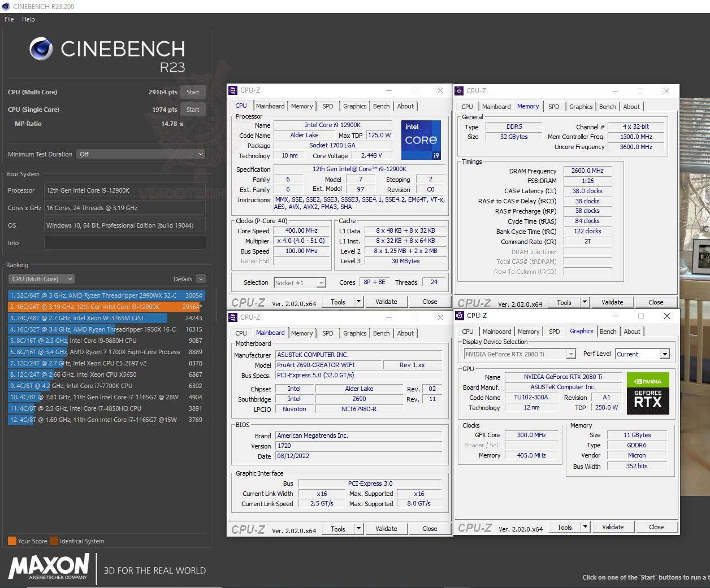Click the Cinebench R23 ball logo
Image resolution: width=710 pixels, height=588 pixels.
tap(40, 48)
